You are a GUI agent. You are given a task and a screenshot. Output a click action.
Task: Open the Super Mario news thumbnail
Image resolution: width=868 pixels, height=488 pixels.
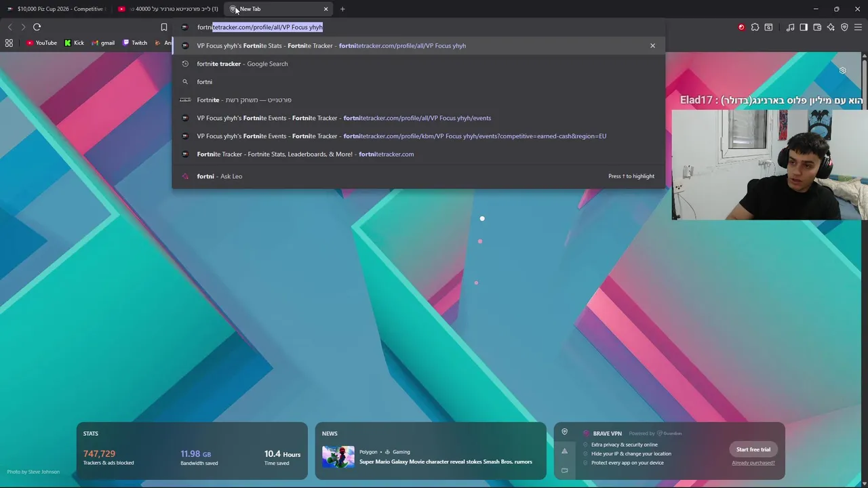click(x=338, y=457)
